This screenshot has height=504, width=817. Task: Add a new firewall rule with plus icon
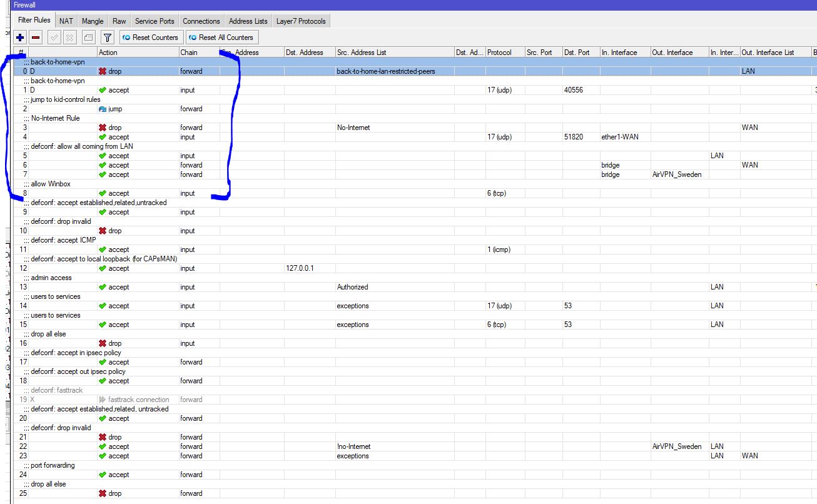click(x=21, y=38)
